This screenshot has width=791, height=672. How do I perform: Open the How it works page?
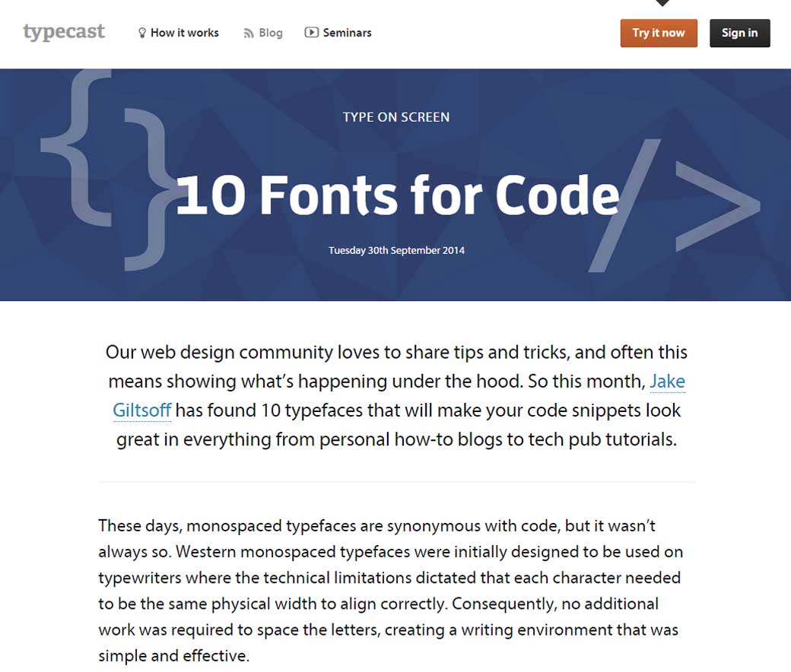(x=184, y=33)
